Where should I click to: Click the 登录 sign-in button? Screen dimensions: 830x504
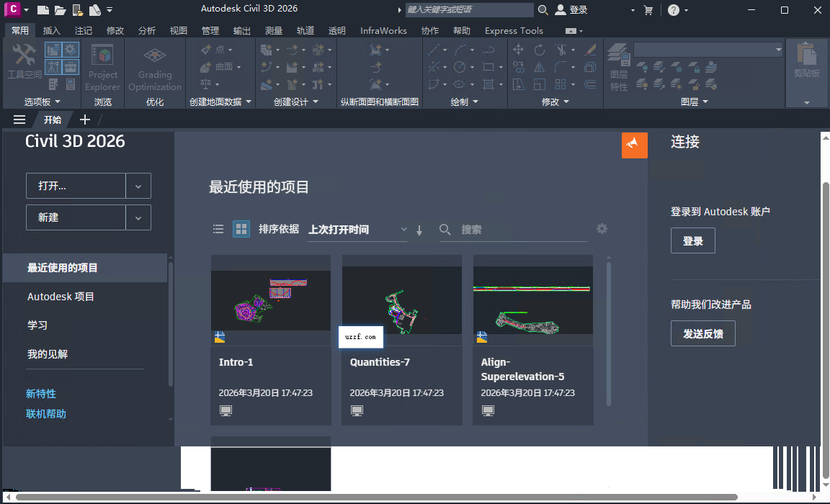692,240
